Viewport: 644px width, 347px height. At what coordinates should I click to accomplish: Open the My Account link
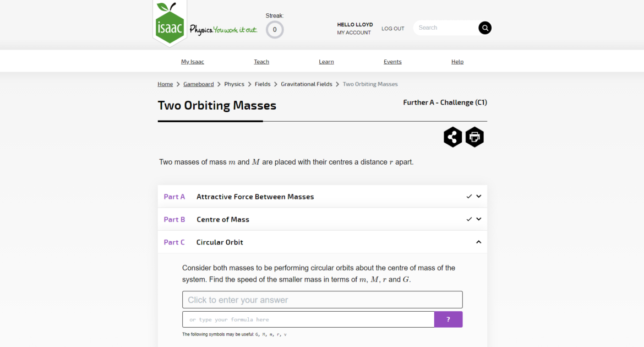coord(354,32)
